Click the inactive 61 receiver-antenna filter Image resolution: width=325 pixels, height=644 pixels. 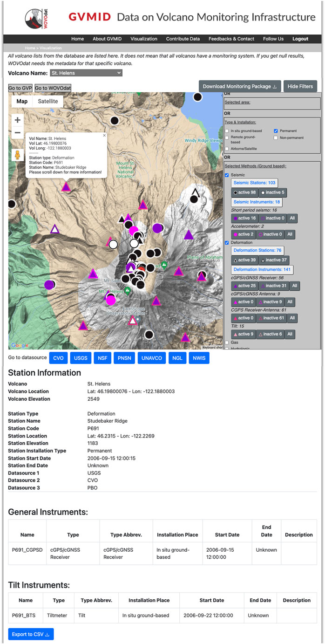[271, 318]
